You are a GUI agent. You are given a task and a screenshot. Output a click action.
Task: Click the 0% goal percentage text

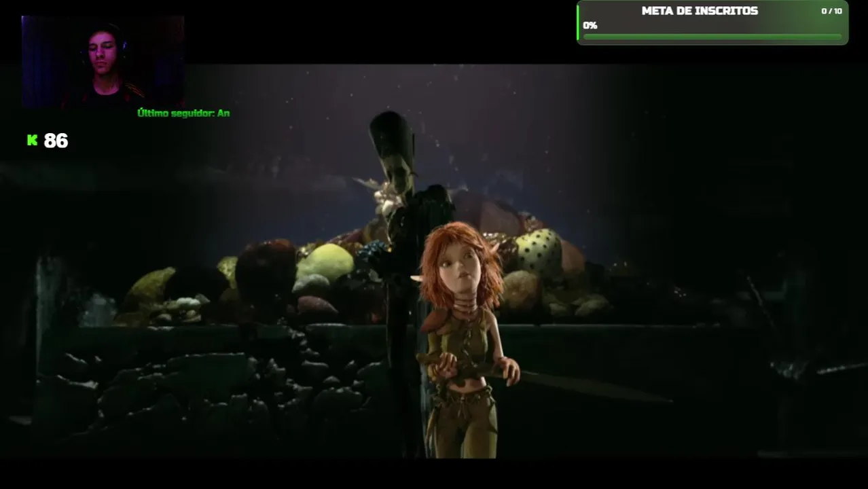[x=590, y=26]
